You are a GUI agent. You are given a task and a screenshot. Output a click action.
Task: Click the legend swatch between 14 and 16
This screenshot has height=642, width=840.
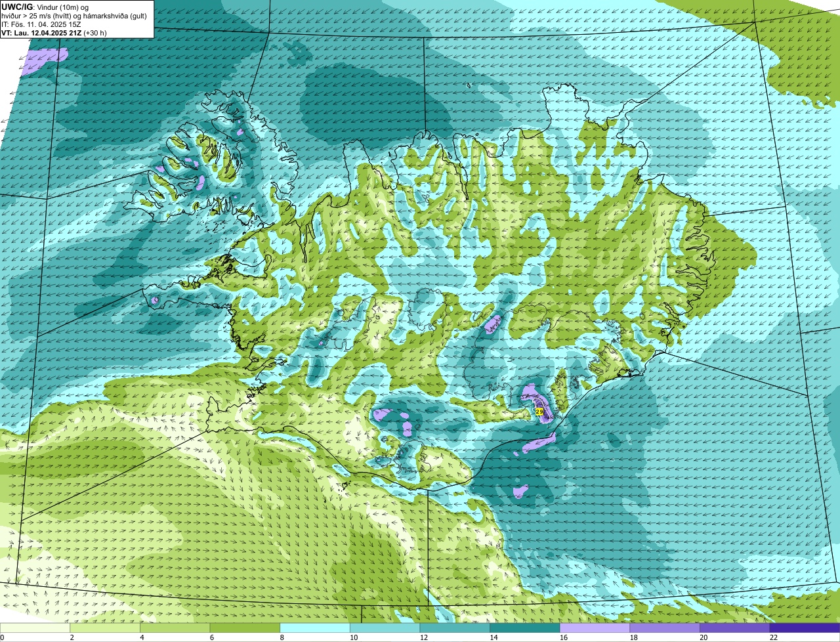[x=525, y=628]
